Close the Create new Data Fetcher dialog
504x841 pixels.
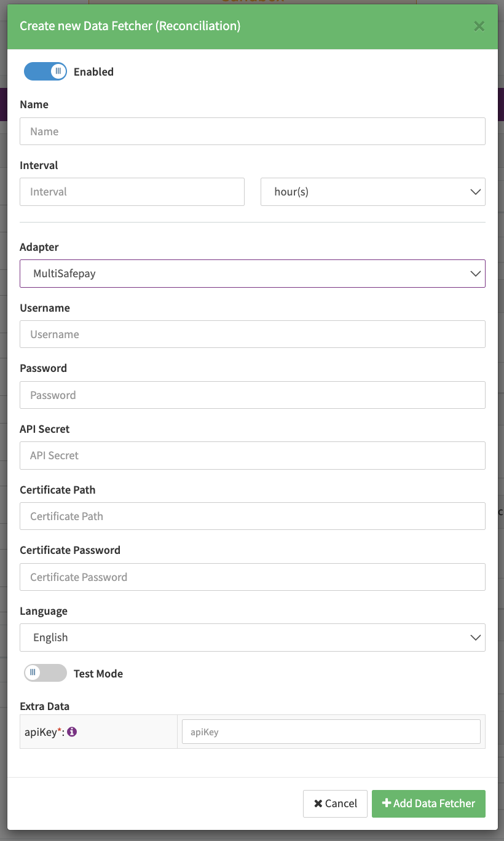click(479, 26)
